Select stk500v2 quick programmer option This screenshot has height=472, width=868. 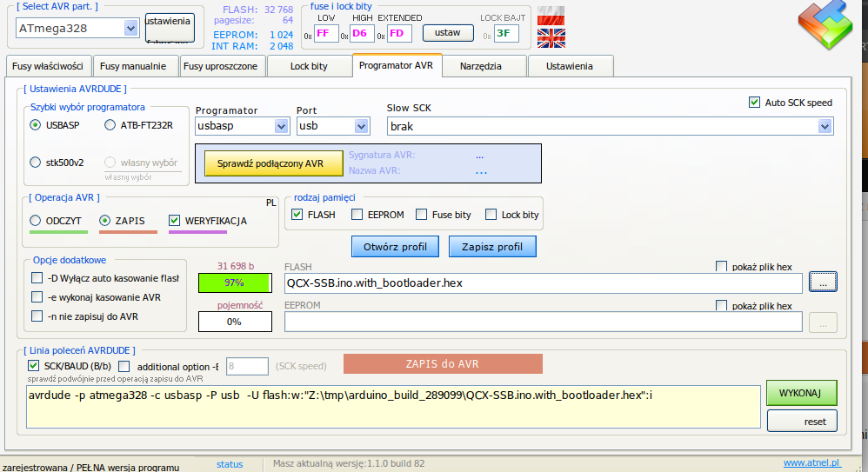(36, 162)
